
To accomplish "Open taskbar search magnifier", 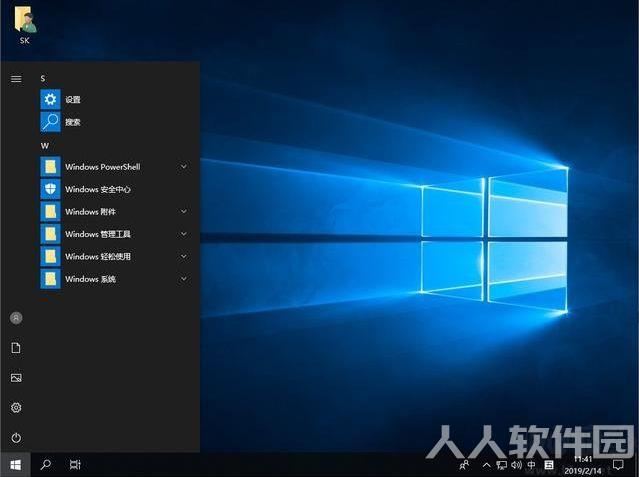I will pos(46,464).
